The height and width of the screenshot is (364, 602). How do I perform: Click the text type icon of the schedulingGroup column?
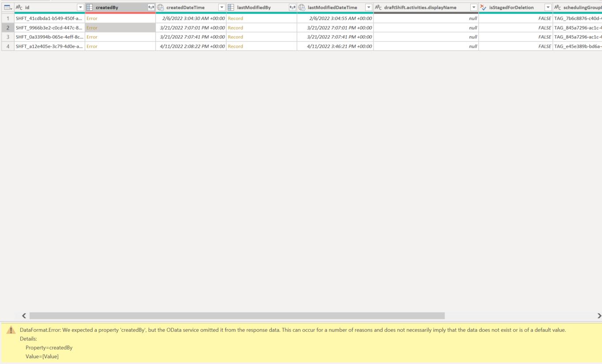point(557,8)
